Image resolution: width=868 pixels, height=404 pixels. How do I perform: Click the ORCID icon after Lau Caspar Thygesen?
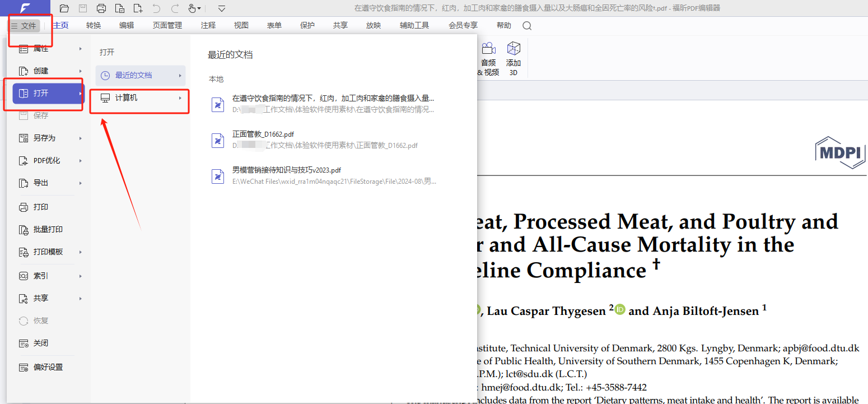point(620,309)
